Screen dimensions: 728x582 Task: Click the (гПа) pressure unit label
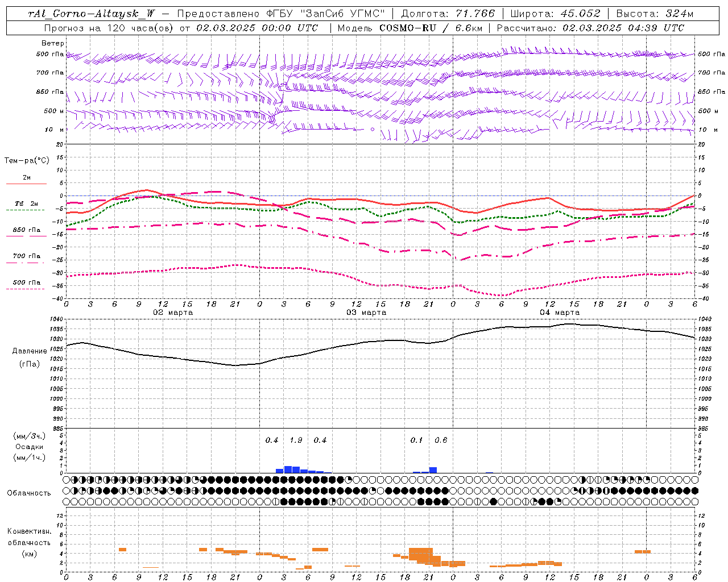pos(30,364)
